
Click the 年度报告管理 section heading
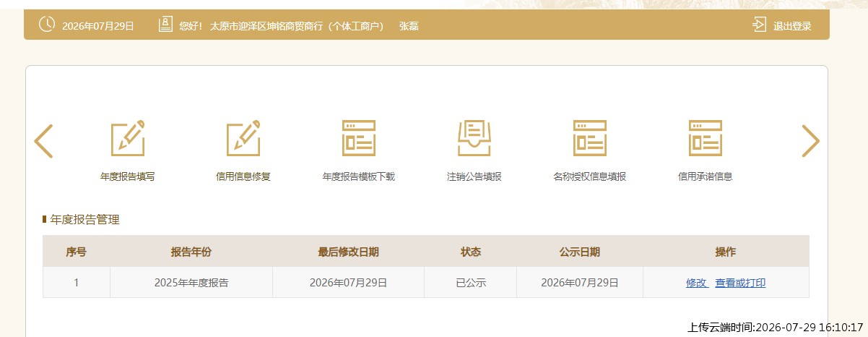pyautogui.click(x=85, y=219)
